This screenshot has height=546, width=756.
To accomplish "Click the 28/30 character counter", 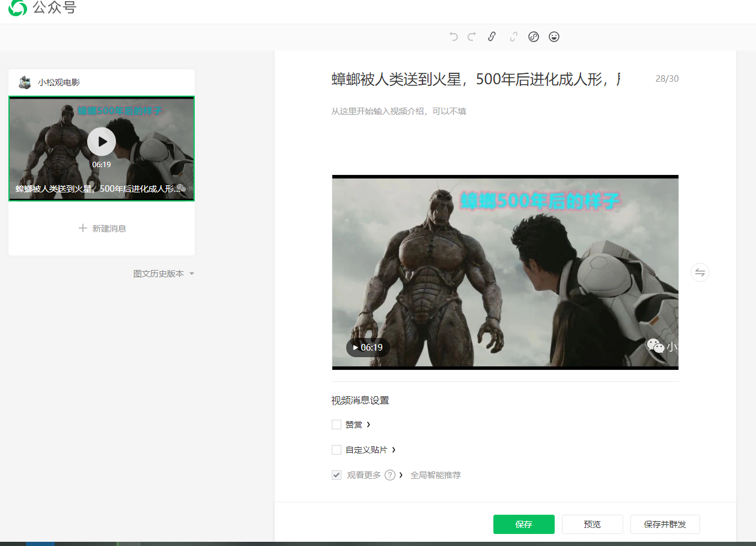I will [x=667, y=79].
